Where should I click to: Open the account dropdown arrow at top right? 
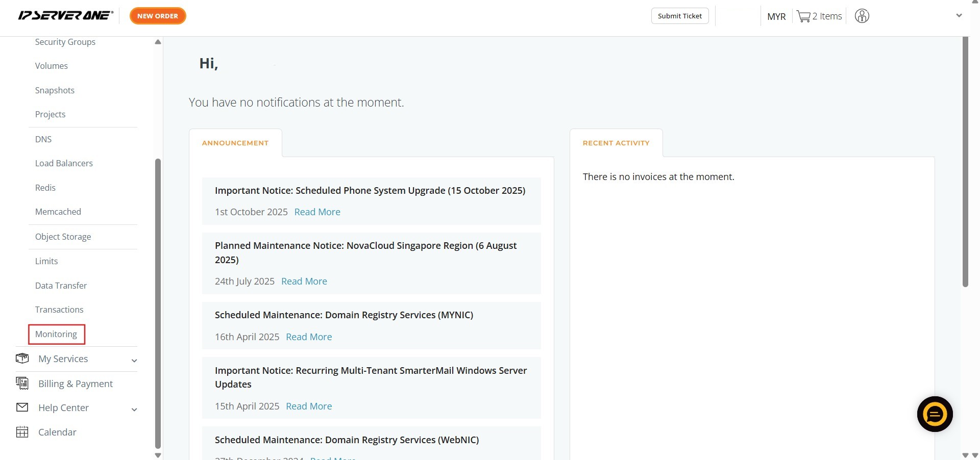pyautogui.click(x=959, y=16)
